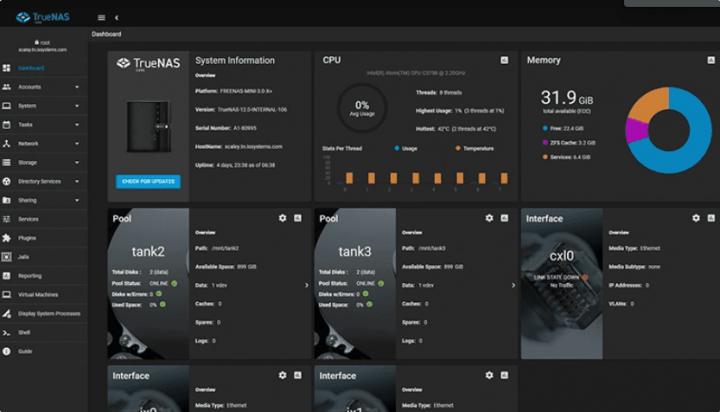The height and width of the screenshot is (412, 720).
Task: Click the Directory Services icon
Action: coord(6,181)
